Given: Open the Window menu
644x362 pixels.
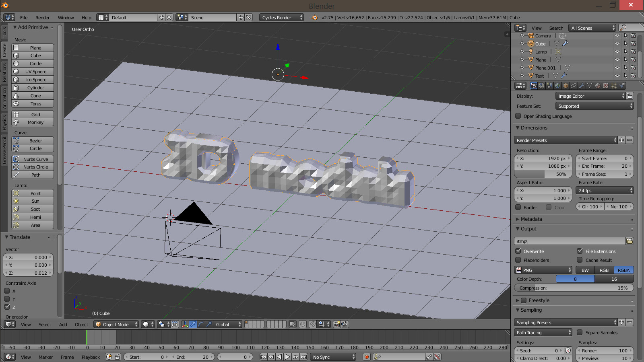Looking at the screenshot, I should pos(66,17).
